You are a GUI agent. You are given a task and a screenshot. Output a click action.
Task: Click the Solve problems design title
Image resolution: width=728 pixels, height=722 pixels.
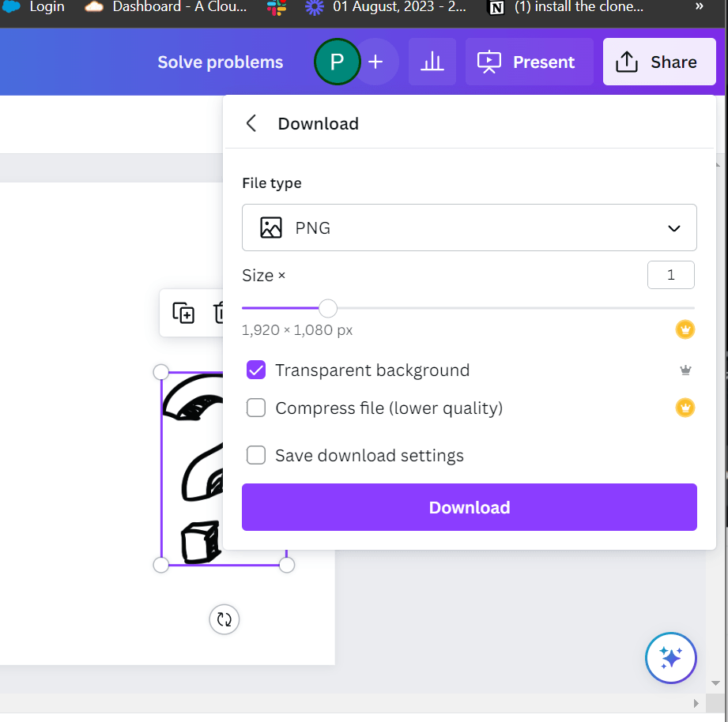[220, 62]
